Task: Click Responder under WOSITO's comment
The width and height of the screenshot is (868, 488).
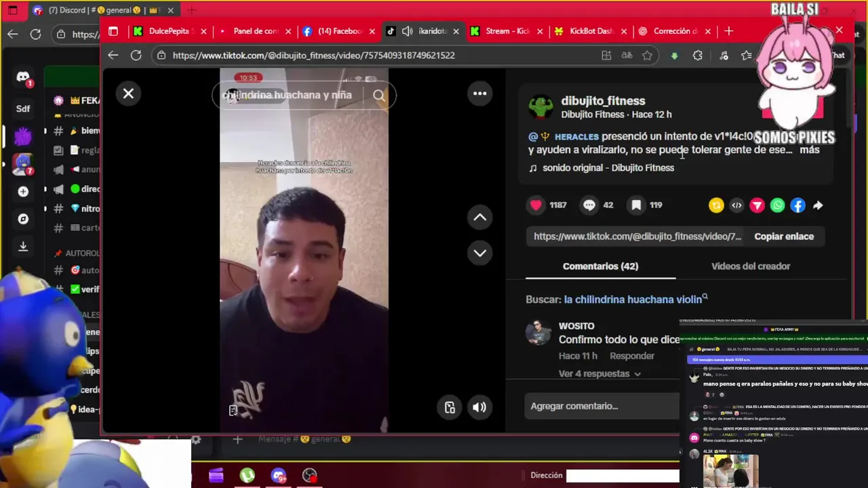Action: click(632, 356)
